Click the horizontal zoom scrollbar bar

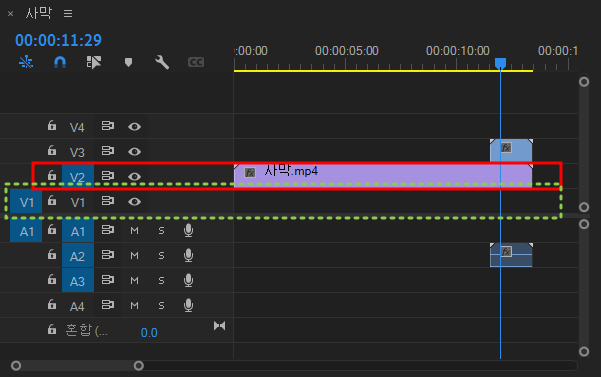coord(77,366)
